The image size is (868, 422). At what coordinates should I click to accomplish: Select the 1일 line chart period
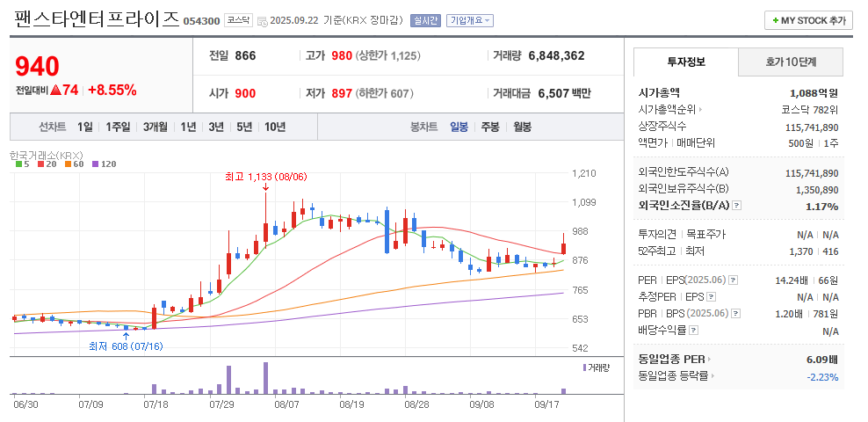84,127
